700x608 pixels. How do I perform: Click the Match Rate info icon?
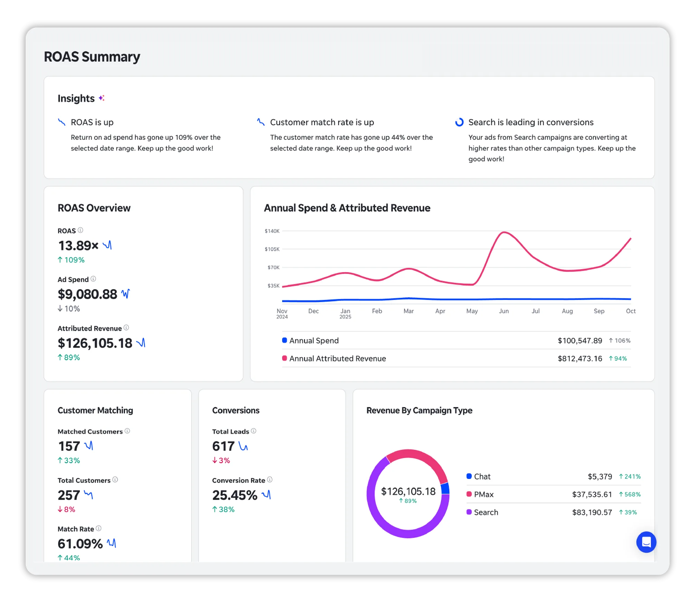coord(99,528)
